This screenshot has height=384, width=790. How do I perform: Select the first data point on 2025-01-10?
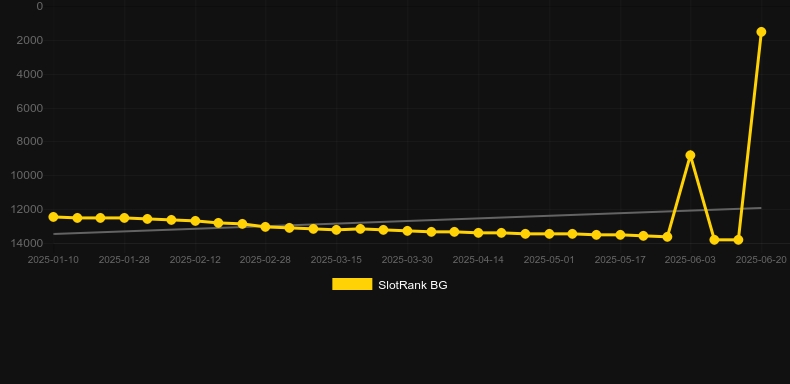coord(53,217)
